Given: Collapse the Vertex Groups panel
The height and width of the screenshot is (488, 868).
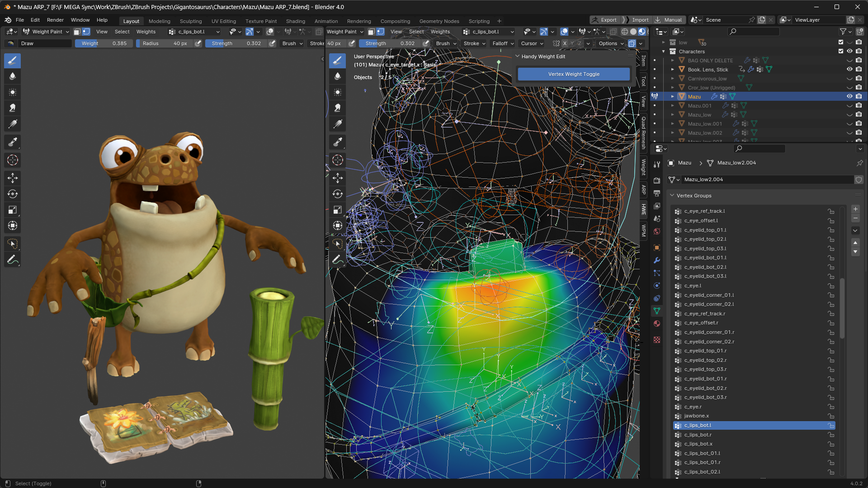Looking at the screenshot, I should 672,196.
